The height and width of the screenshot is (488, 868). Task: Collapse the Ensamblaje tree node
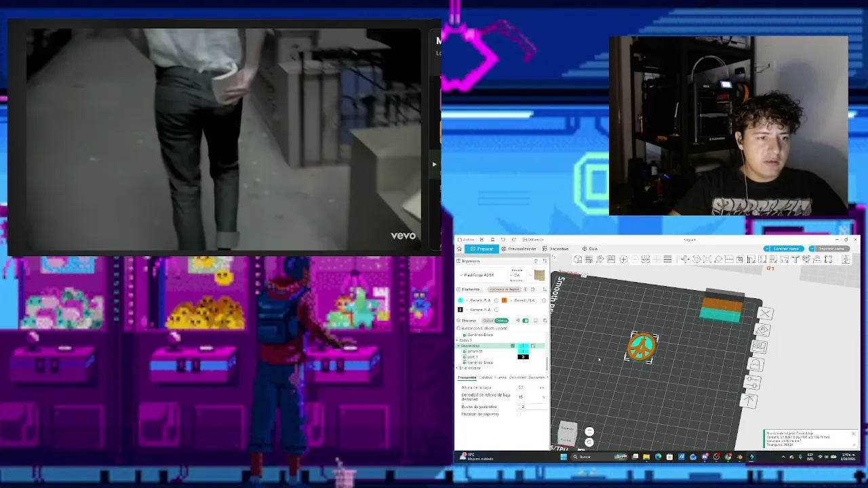pos(458,346)
